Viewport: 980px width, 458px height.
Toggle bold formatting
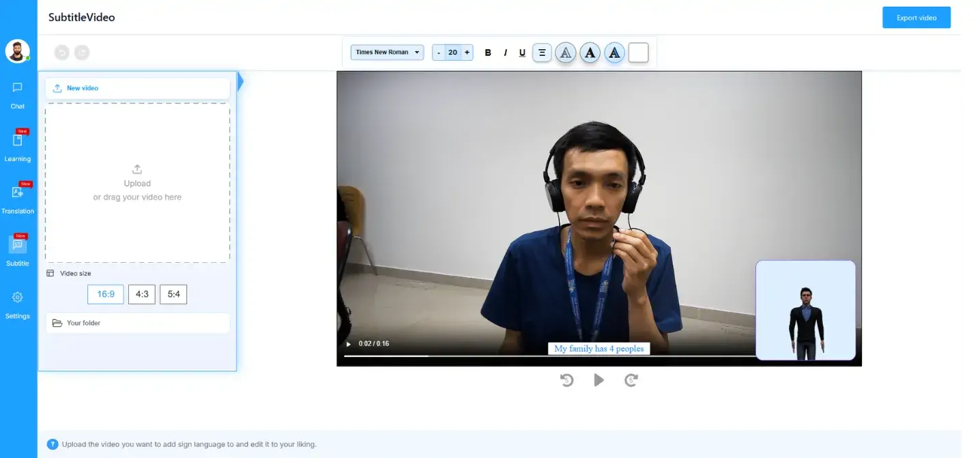click(487, 53)
